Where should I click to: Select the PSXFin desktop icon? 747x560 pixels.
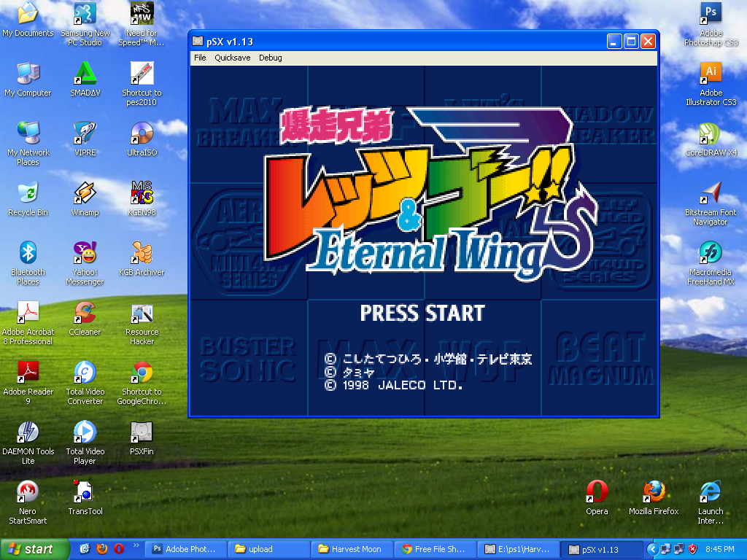[x=142, y=437]
